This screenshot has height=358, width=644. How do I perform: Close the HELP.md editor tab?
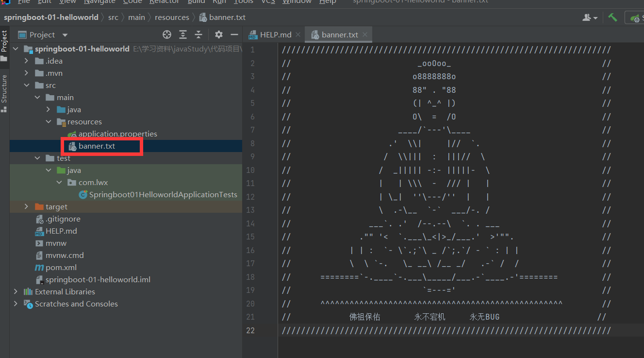[298, 34]
